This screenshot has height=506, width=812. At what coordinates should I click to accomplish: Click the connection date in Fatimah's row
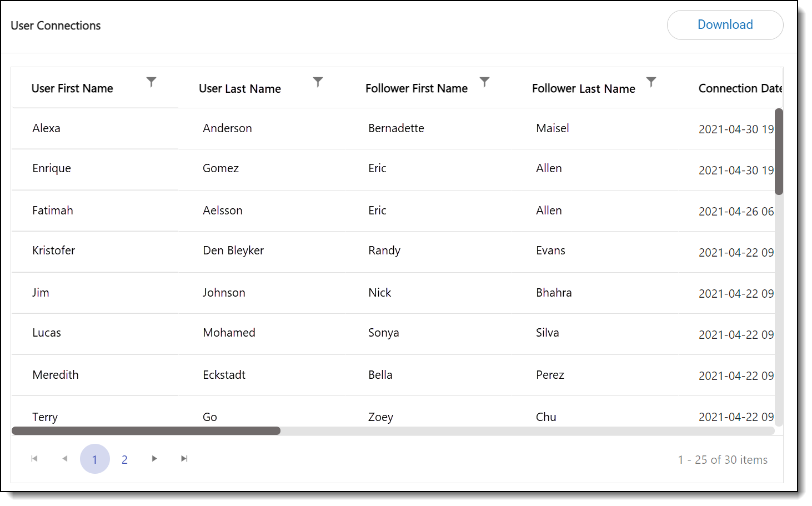(736, 212)
